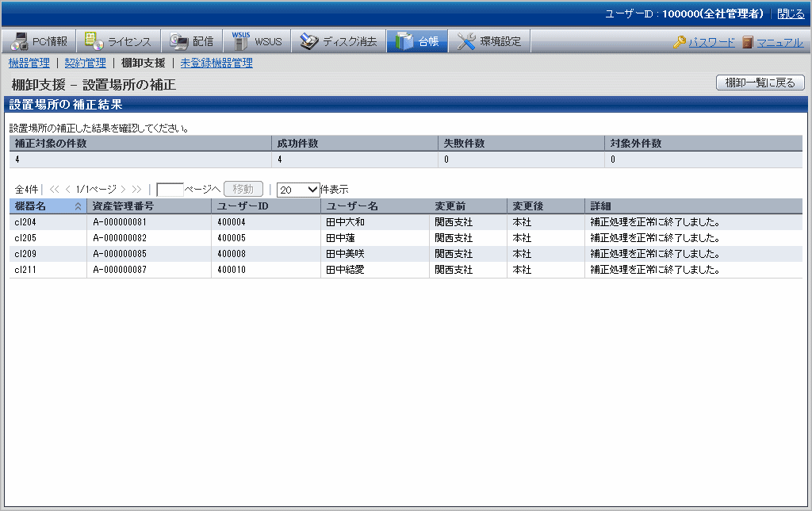Expand the 20件表示 rows dropdown
This screenshot has width=812, height=511.
click(298, 190)
